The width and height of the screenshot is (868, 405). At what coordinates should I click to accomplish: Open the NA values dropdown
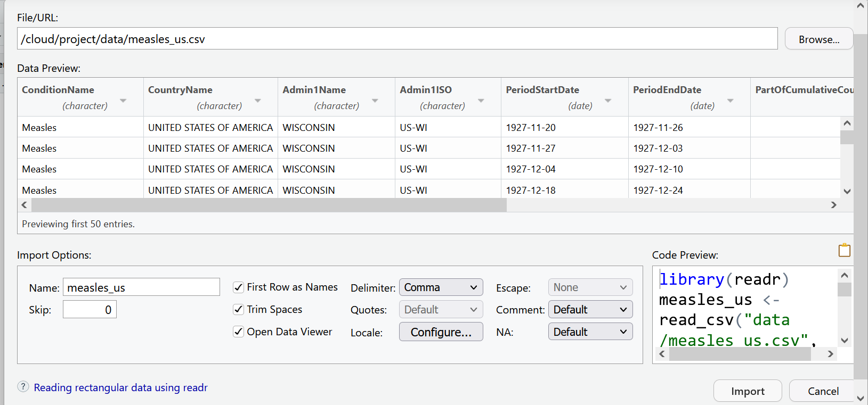590,332
